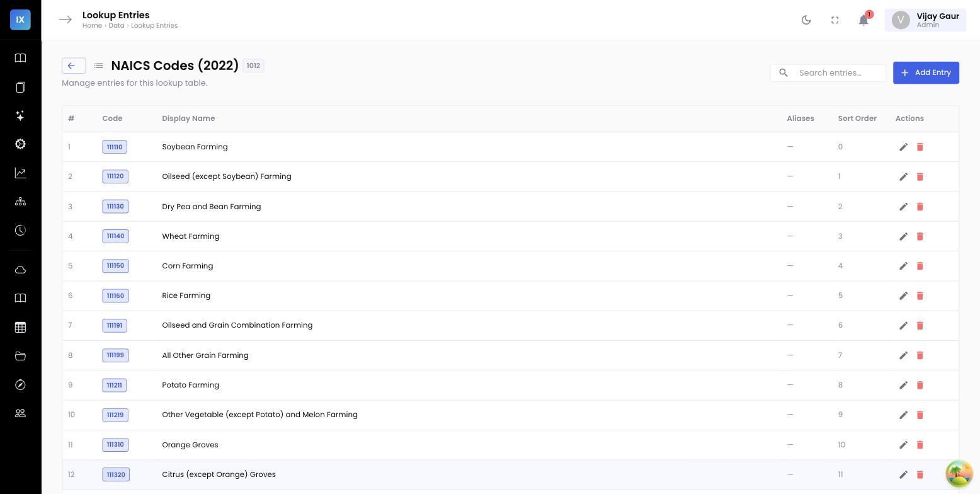Open the settings gear sidebar icon
The image size is (980, 494).
click(x=20, y=144)
